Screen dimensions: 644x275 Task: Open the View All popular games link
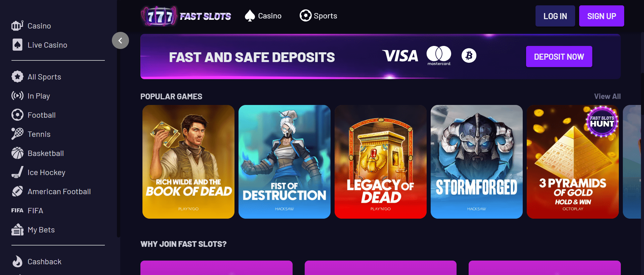click(x=607, y=96)
